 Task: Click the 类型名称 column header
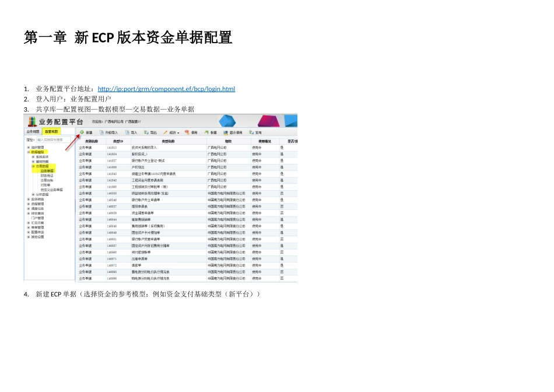[168, 141]
